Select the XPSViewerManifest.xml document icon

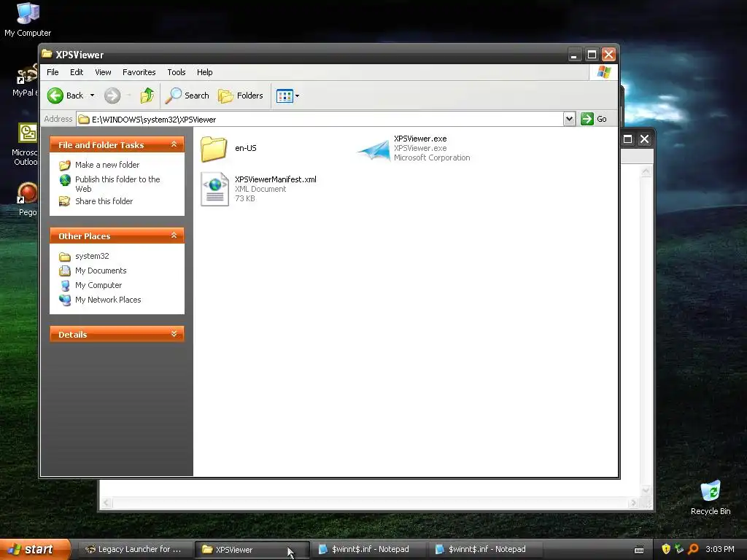214,189
